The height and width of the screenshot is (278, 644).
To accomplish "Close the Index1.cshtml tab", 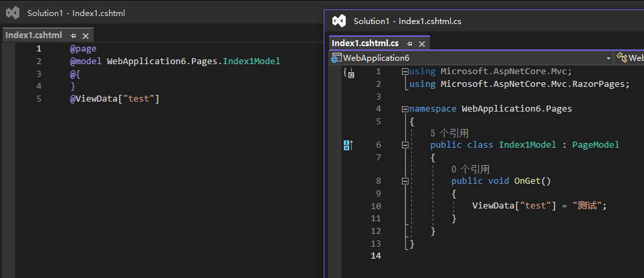I will coord(86,35).
